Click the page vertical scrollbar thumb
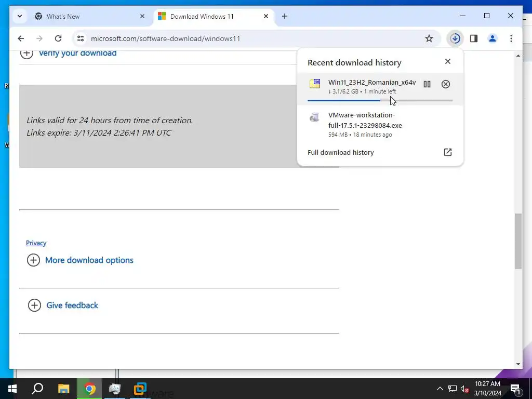This screenshot has height=399, width=532. point(518,241)
